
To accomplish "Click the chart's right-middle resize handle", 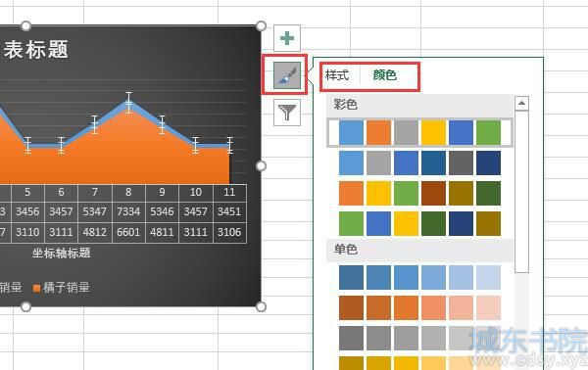I will tap(261, 165).
